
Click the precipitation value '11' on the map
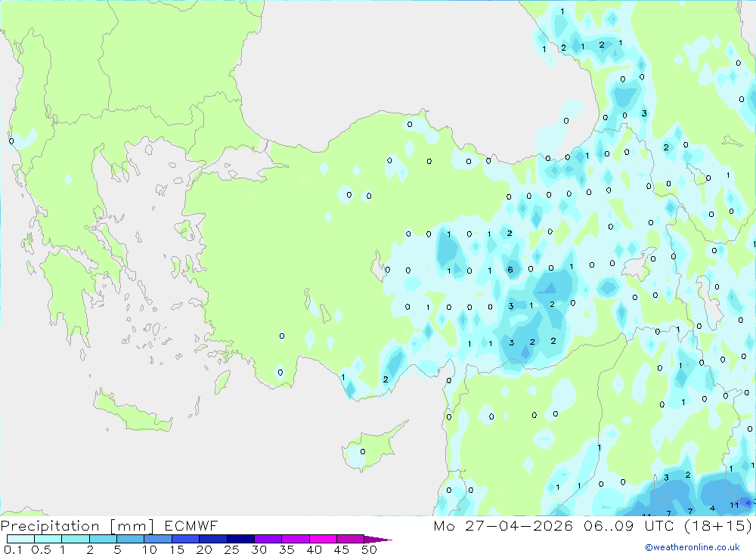tap(734, 506)
